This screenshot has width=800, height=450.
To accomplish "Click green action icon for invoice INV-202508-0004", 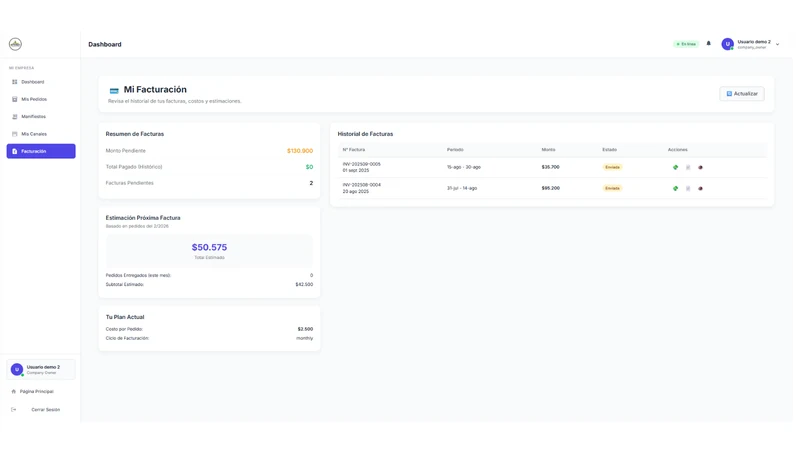I will [x=675, y=188].
